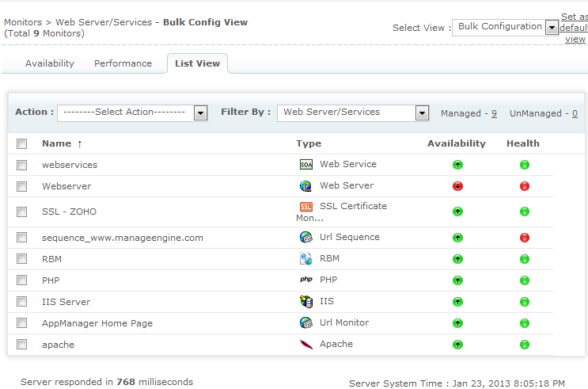Click the RBM type icon

click(x=306, y=259)
